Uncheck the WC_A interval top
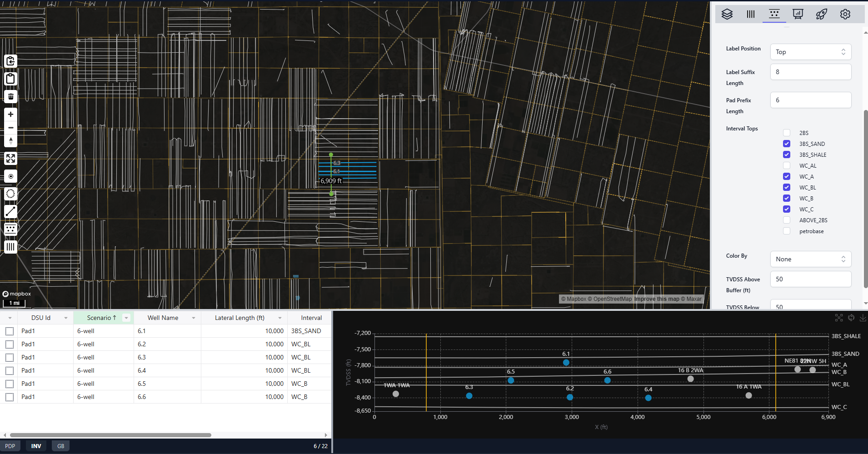The image size is (868, 454). (787, 176)
